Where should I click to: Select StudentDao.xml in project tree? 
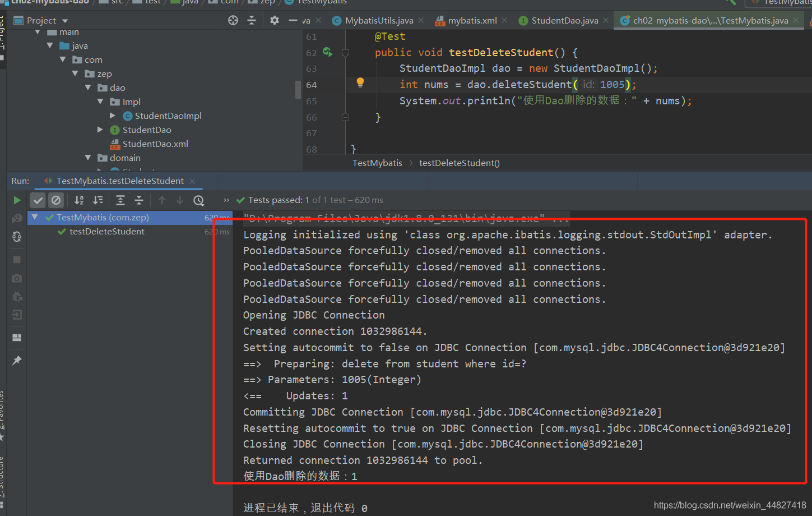click(155, 144)
